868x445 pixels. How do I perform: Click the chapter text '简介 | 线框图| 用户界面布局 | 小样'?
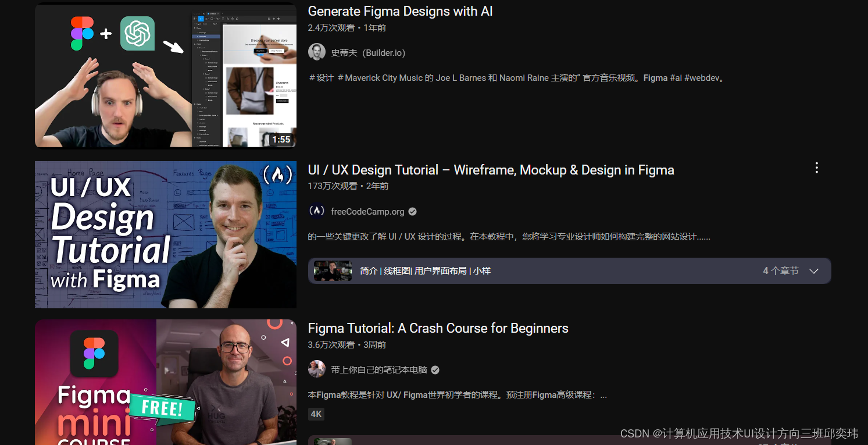point(425,271)
